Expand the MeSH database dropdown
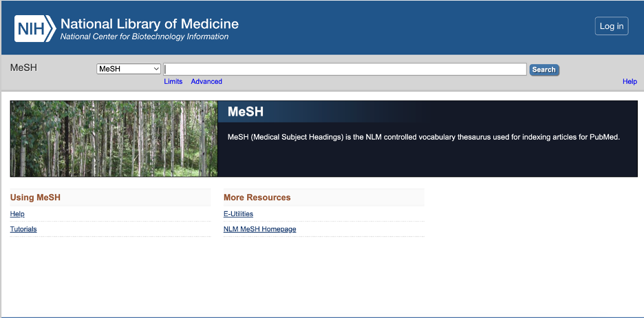Screen dimensions: 644x318 tap(129, 69)
